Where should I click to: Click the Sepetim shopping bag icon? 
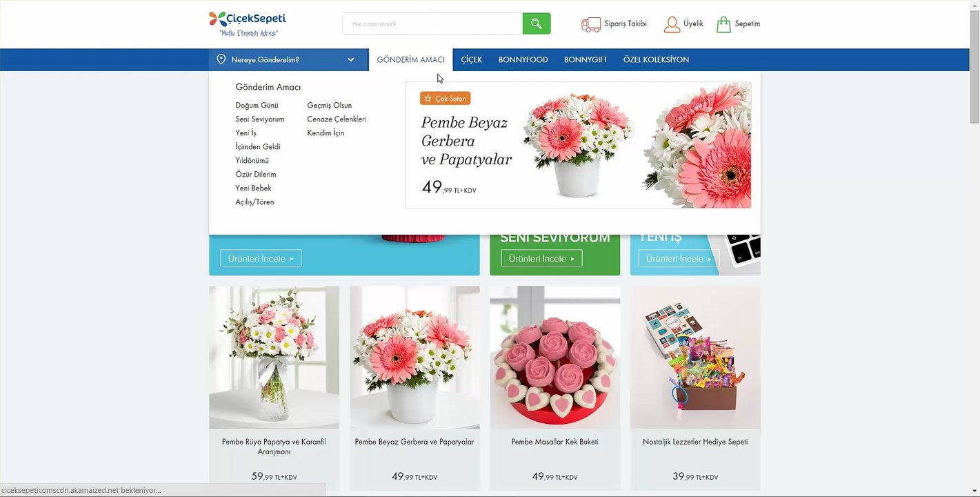(x=723, y=24)
